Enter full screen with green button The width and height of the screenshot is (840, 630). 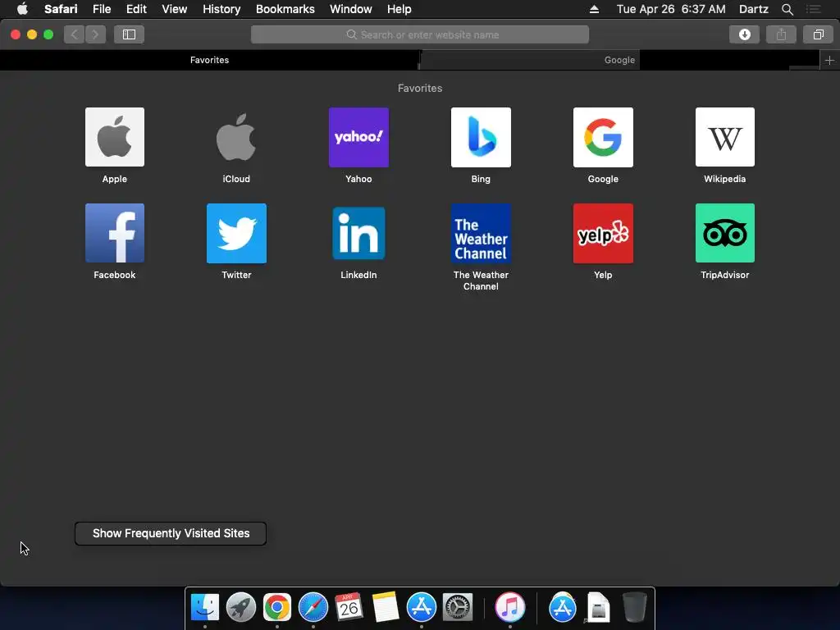pos(48,34)
